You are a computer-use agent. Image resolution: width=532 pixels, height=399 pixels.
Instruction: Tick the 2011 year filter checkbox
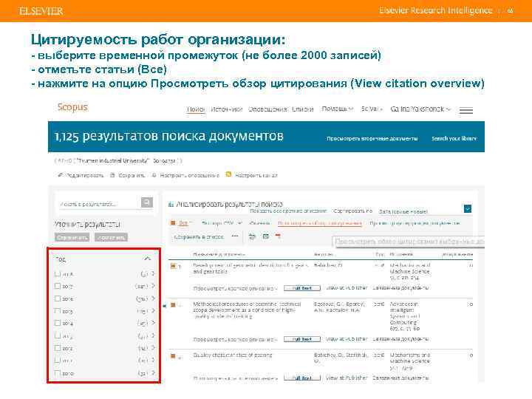click(x=58, y=361)
